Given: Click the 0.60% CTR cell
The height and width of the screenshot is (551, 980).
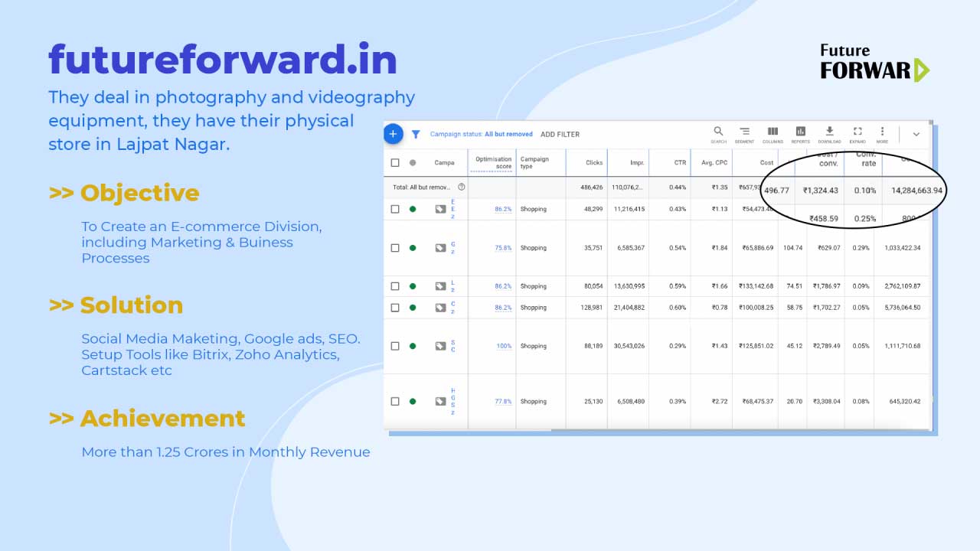Looking at the screenshot, I should 678,308.
